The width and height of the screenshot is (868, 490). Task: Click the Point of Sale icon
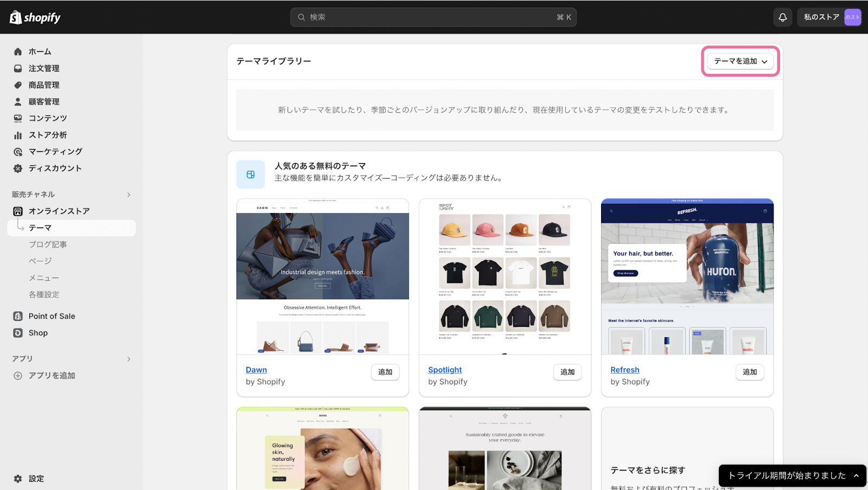click(x=18, y=316)
